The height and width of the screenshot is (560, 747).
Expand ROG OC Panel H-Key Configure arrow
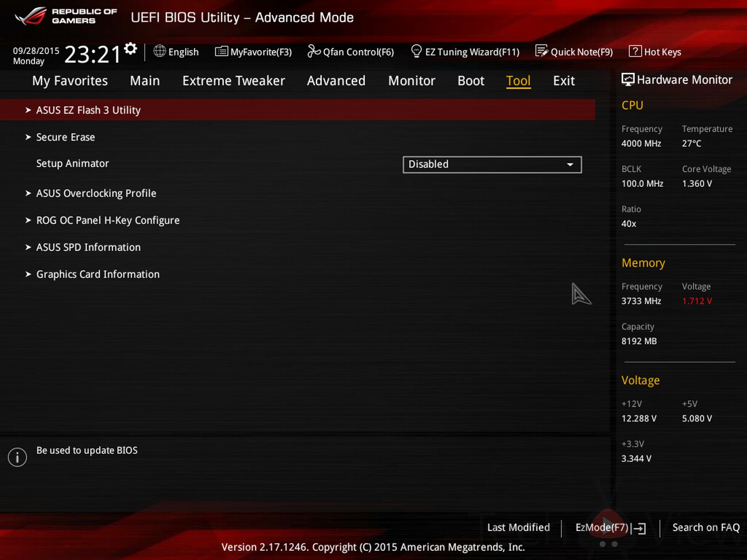click(28, 220)
